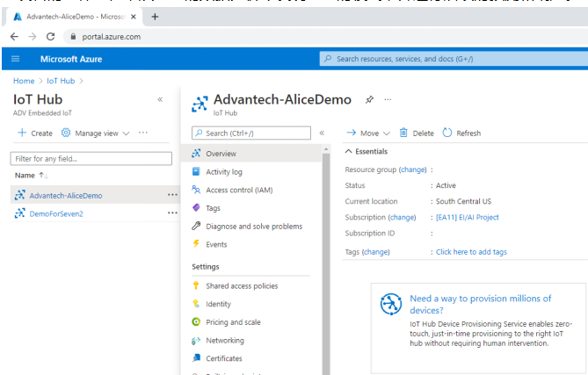Collapse the IoT Hub list panel using double chevron

tap(160, 99)
